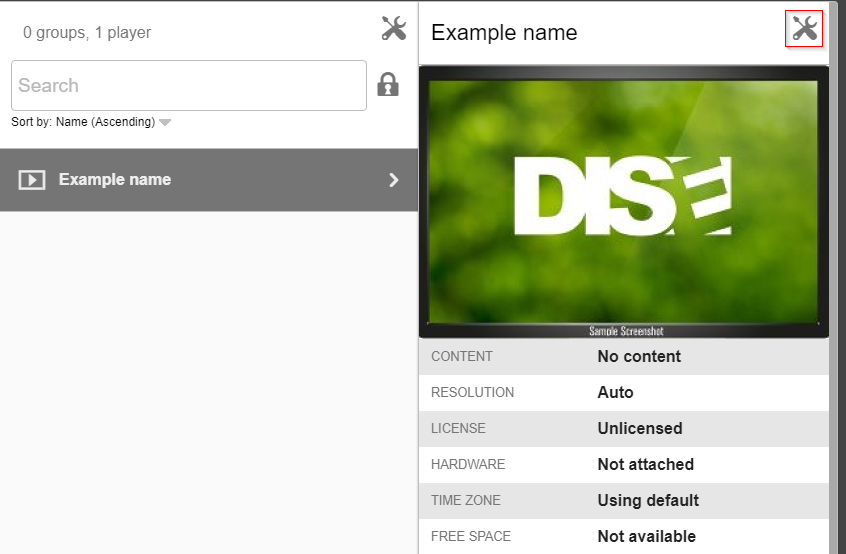Screen dimensions: 846x554
Task: Click the DISE sample screenshot preview
Action: click(x=624, y=202)
